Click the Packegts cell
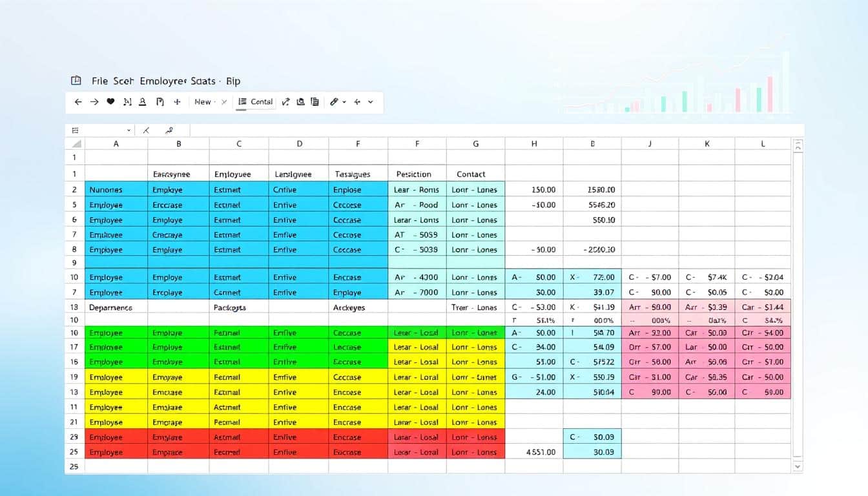 pyautogui.click(x=239, y=307)
